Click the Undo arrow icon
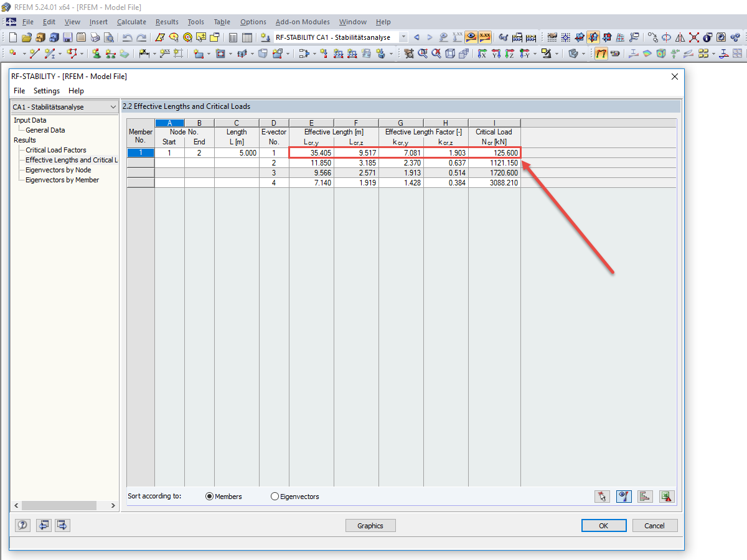This screenshot has width=747, height=560. pyautogui.click(x=127, y=37)
